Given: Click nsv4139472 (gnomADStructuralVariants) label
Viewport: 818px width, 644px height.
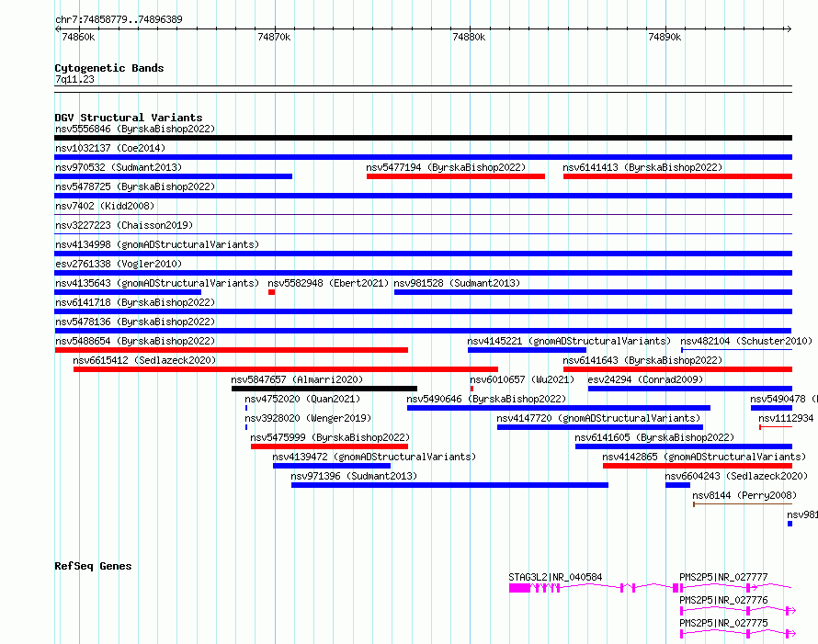Looking at the screenshot, I should [x=374, y=457].
